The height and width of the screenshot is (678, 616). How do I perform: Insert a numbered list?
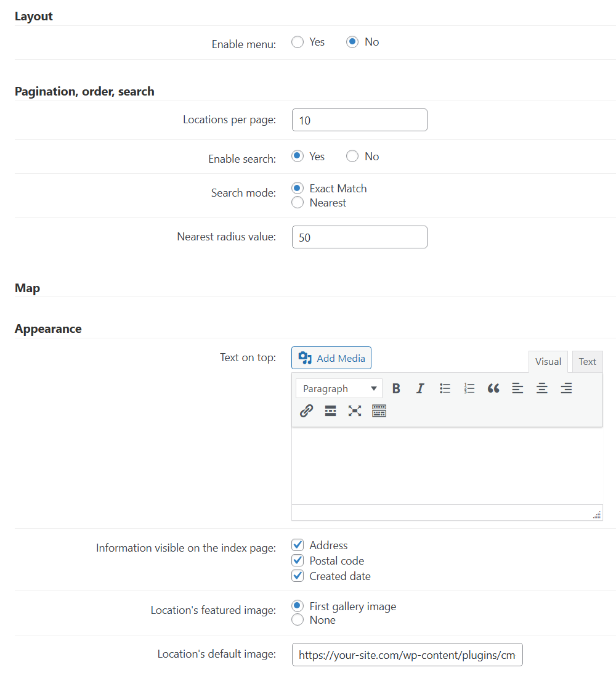pyautogui.click(x=469, y=388)
